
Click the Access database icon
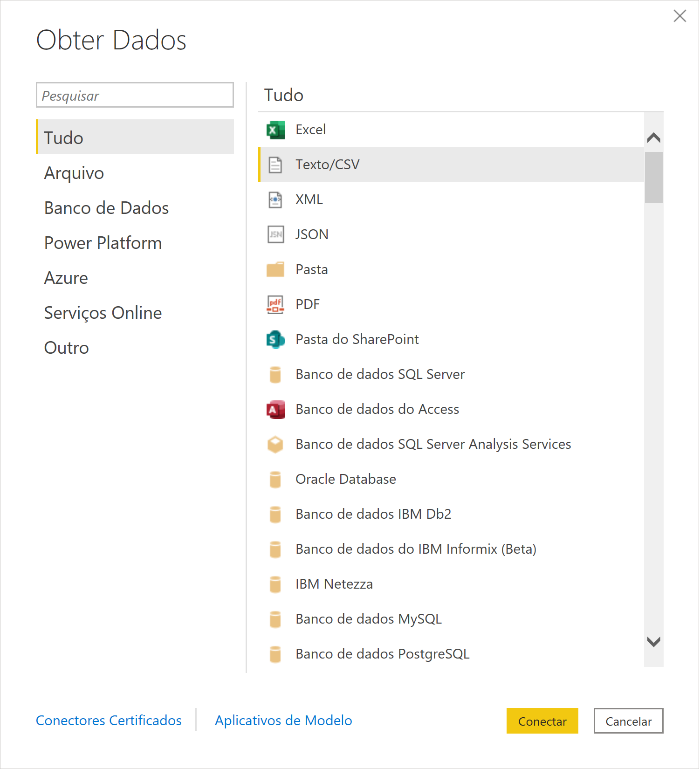275,410
